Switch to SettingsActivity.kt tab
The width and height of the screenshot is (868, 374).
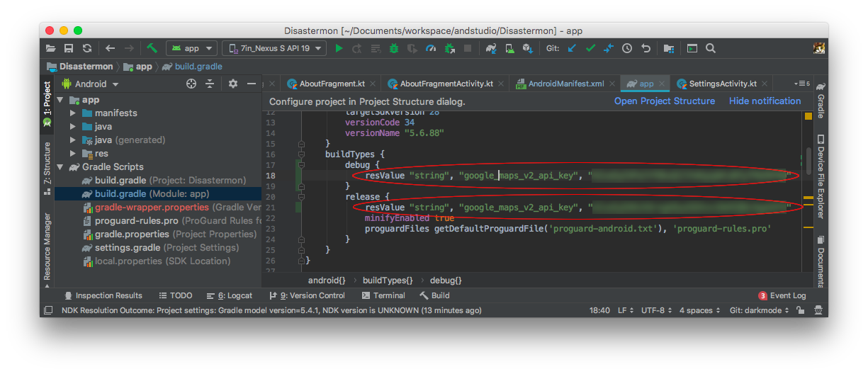(x=723, y=84)
